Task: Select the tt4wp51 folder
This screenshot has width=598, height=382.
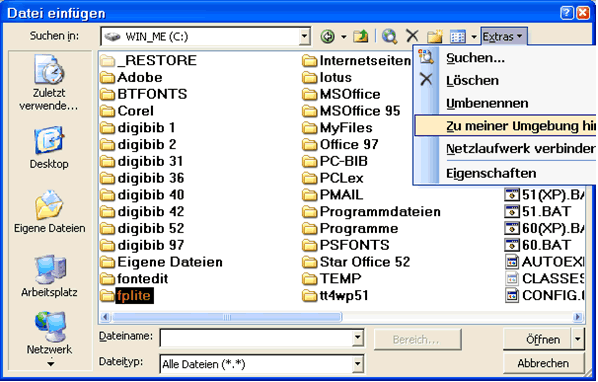Action: click(x=335, y=295)
